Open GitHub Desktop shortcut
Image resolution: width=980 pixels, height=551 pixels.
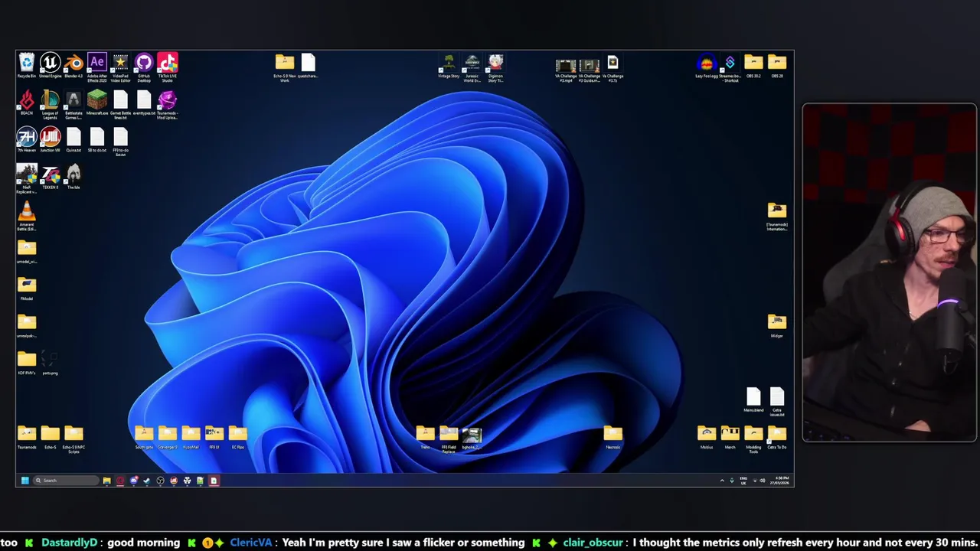click(144, 67)
